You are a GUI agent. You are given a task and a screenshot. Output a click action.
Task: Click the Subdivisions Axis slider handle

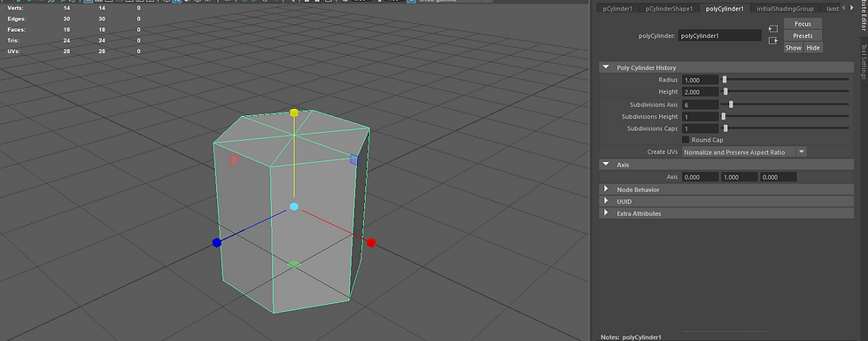[x=732, y=105]
